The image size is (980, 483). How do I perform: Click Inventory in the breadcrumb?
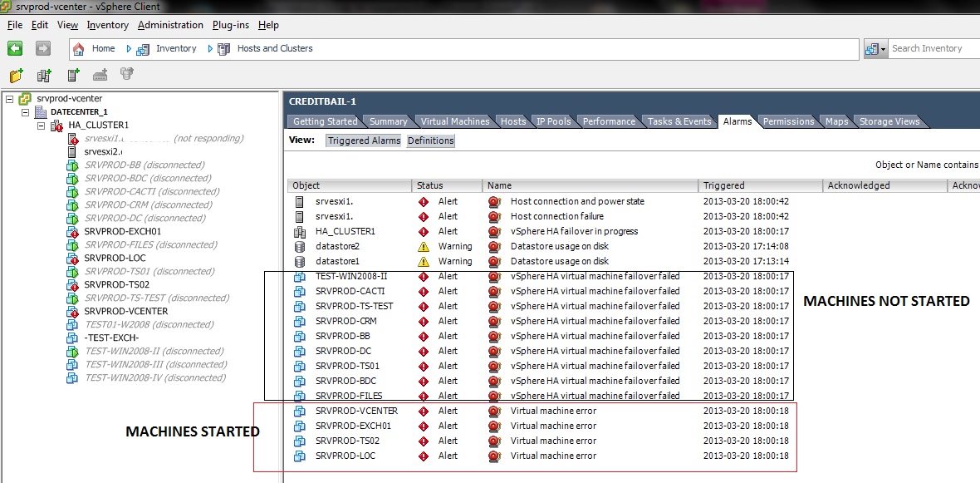point(176,48)
